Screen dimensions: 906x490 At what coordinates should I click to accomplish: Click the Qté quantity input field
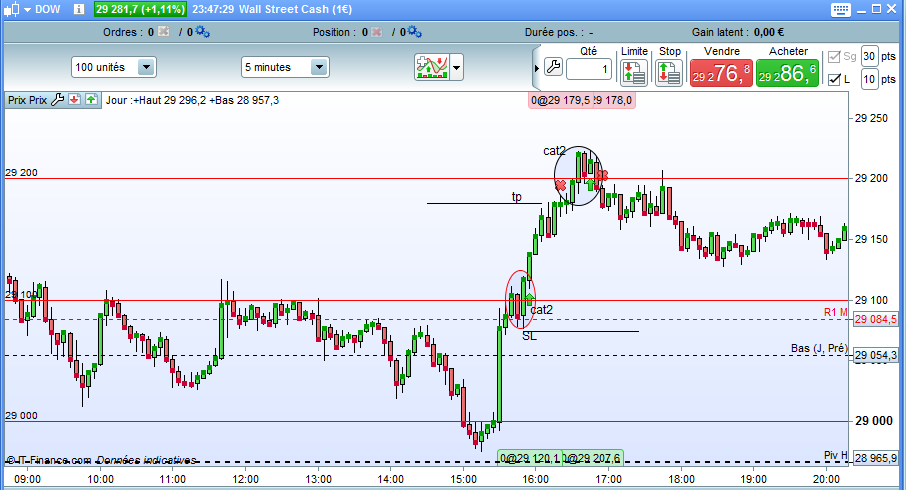589,69
